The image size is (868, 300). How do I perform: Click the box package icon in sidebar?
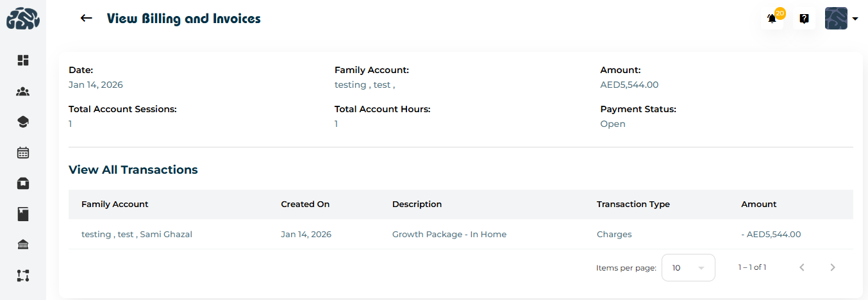tap(23, 183)
